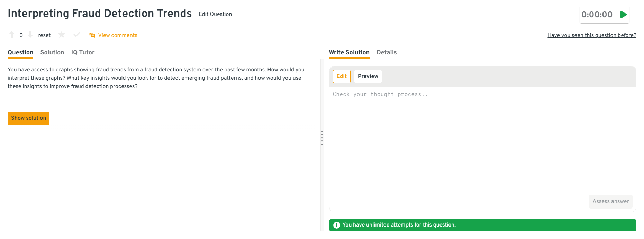This screenshot has height=239, width=644.
Task: Toggle the editor to Edit mode
Action: click(342, 76)
